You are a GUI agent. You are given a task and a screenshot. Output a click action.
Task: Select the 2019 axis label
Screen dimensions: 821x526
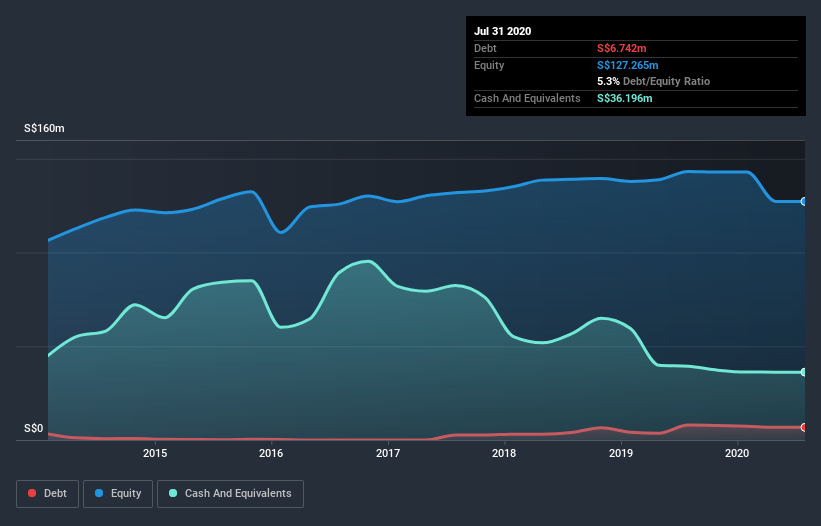coord(621,453)
